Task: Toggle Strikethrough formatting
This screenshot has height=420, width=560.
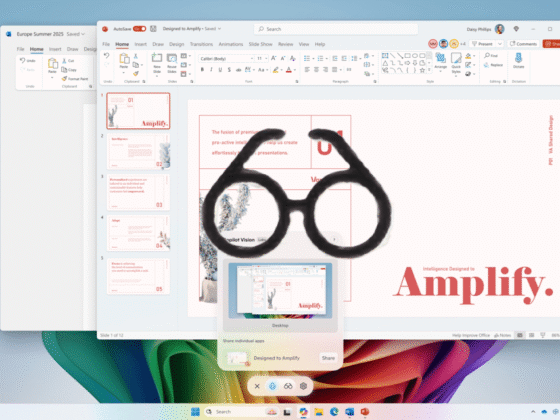Action: (238, 70)
